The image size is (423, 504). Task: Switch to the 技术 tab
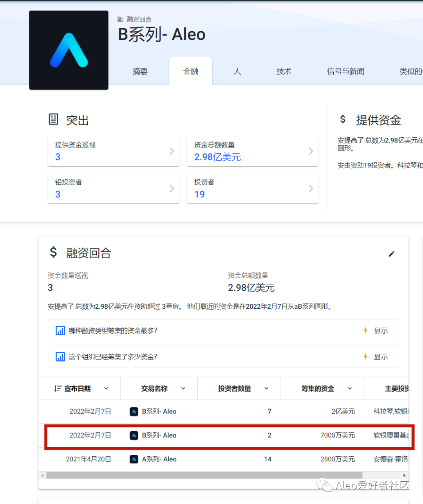tap(284, 71)
